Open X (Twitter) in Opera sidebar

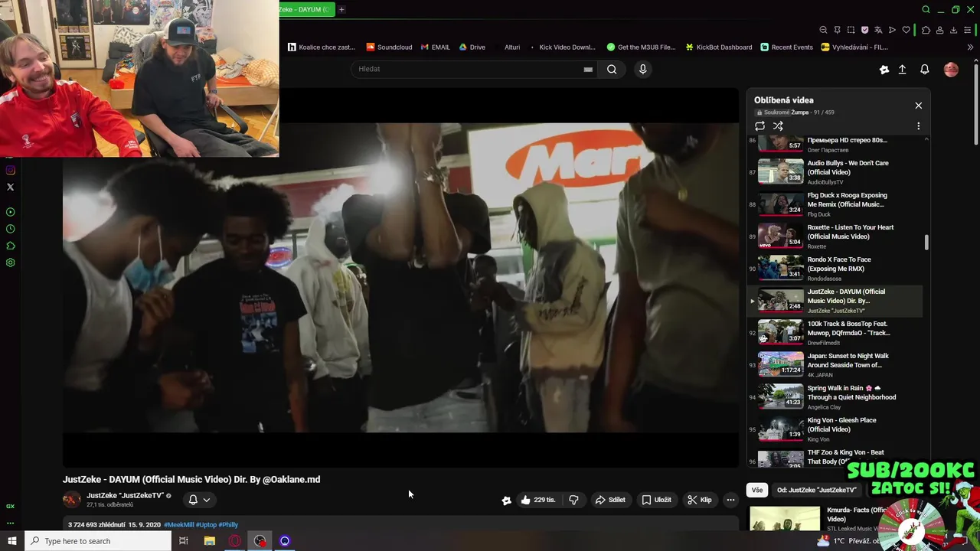(x=10, y=187)
